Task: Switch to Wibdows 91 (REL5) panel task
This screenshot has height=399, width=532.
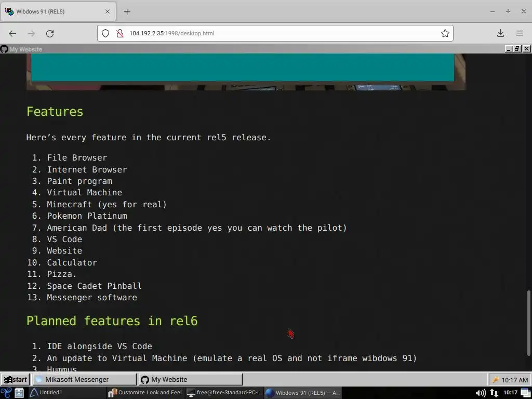Action: (303, 393)
